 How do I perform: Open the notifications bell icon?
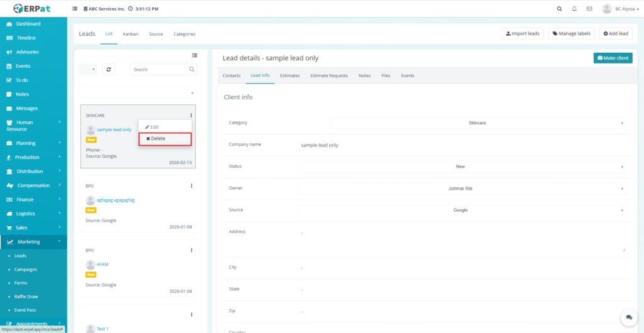point(574,9)
